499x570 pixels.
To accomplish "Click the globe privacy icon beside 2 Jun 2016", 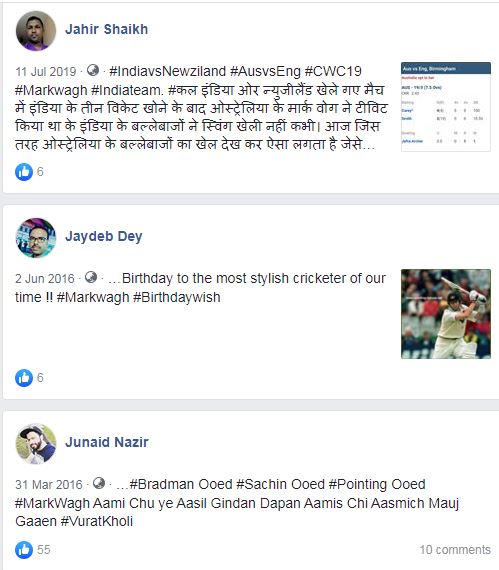I will (91, 277).
